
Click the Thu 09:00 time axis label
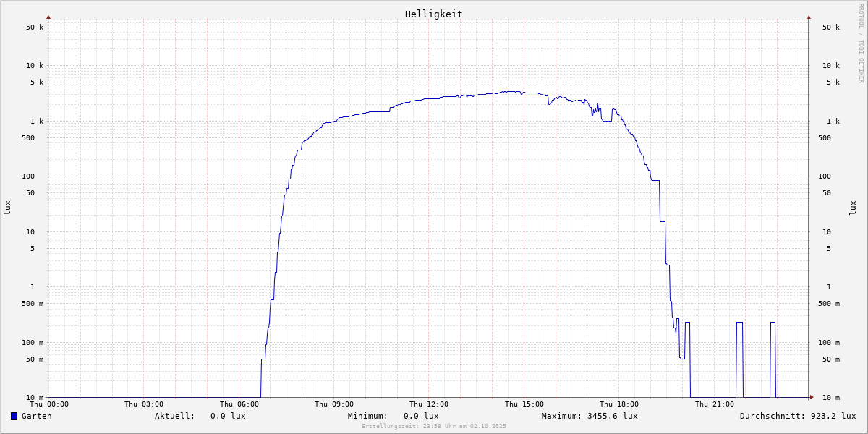click(334, 404)
